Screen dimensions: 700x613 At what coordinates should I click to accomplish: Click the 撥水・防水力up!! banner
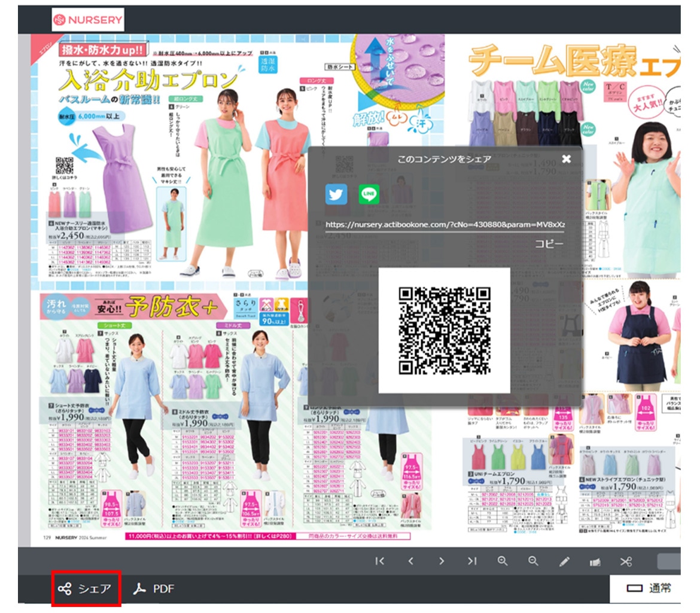tap(103, 50)
